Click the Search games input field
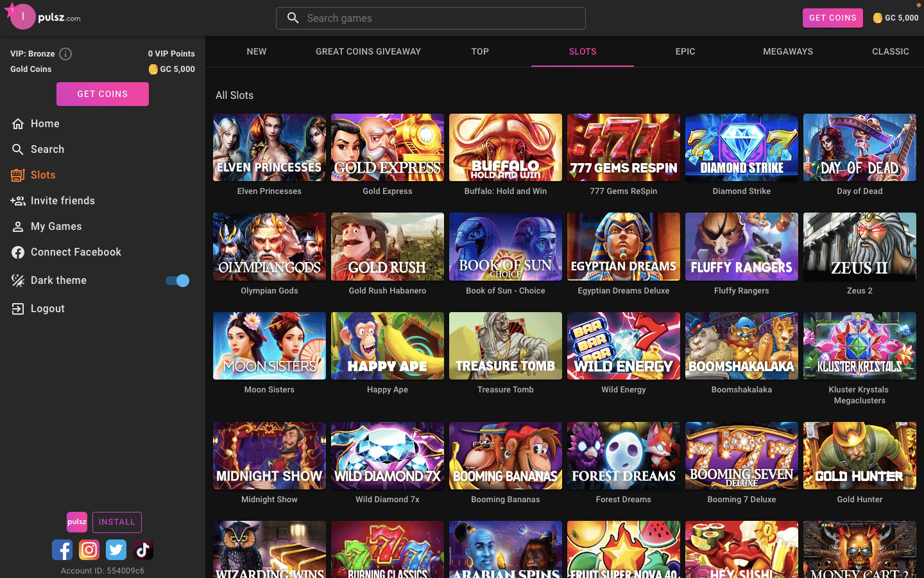This screenshot has width=924, height=578. point(431,18)
